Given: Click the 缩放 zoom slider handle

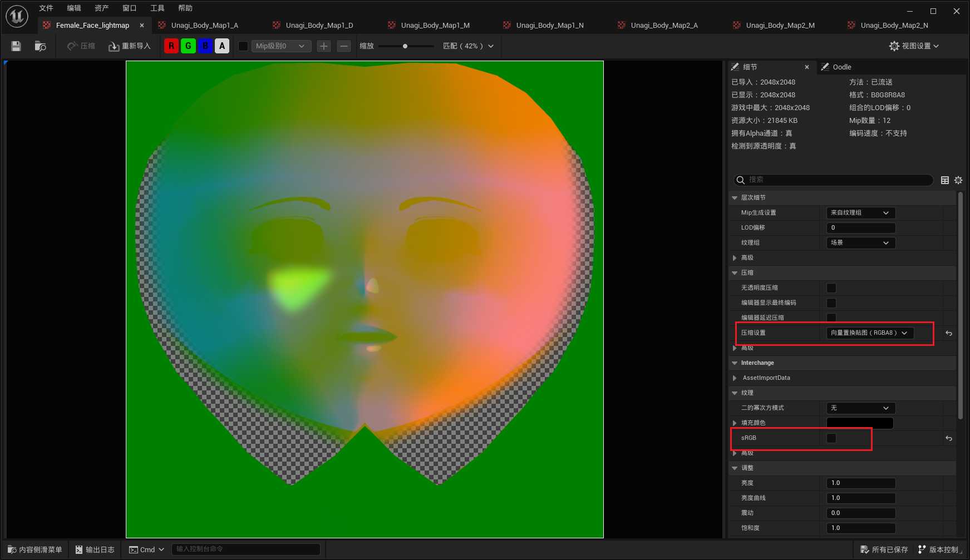Looking at the screenshot, I should pyautogui.click(x=405, y=46).
